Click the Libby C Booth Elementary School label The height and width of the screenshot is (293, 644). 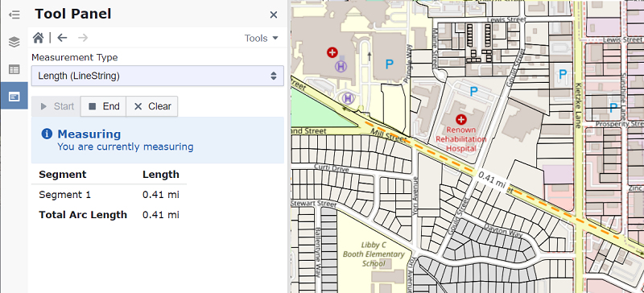[x=374, y=254]
